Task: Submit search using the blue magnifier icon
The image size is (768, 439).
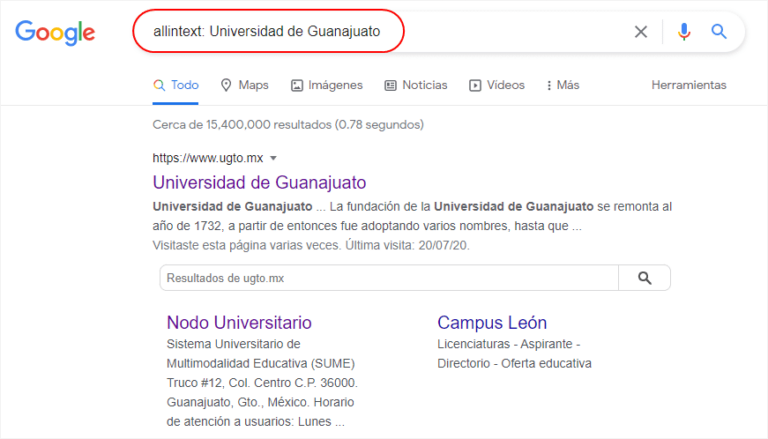Action: (719, 32)
